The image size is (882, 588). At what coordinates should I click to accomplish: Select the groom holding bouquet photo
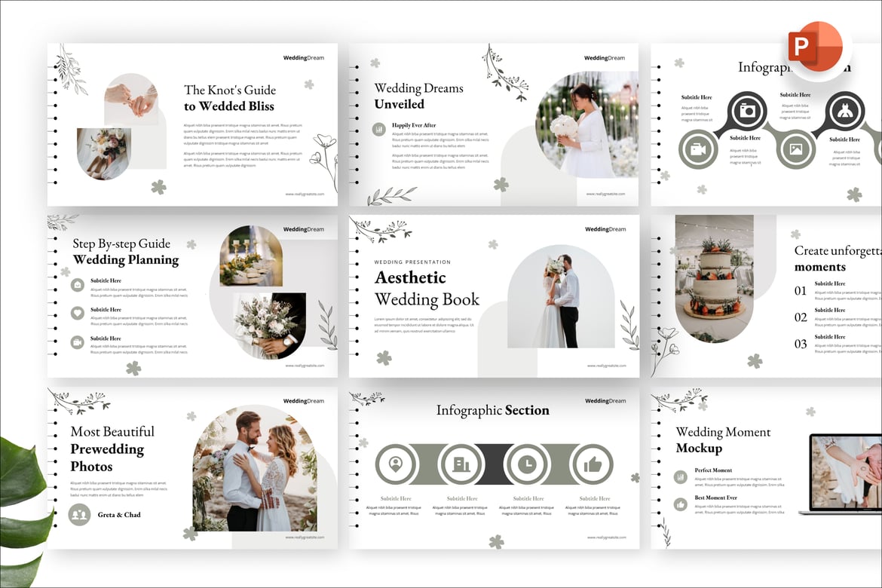click(x=270, y=326)
